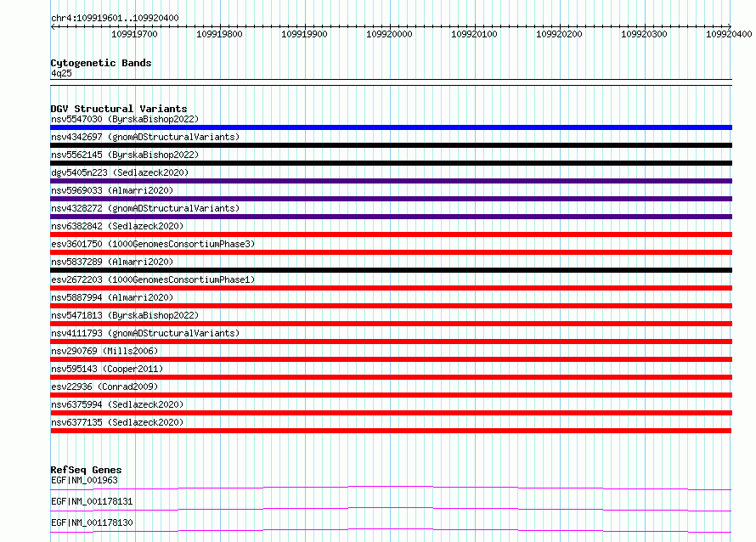Image resolution: width=756 pixels, height=542 pixels.
Task: Click the Cytogenetic Bands track title
Action: pyautogui.click(x=101, y=63)
